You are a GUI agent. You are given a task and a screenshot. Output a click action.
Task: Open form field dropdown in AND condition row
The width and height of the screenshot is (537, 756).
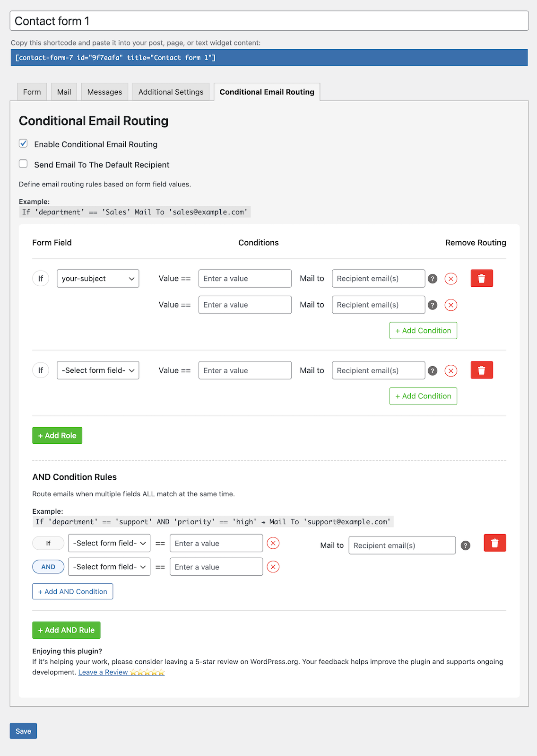pyautogui.click(x=109, y=567)
